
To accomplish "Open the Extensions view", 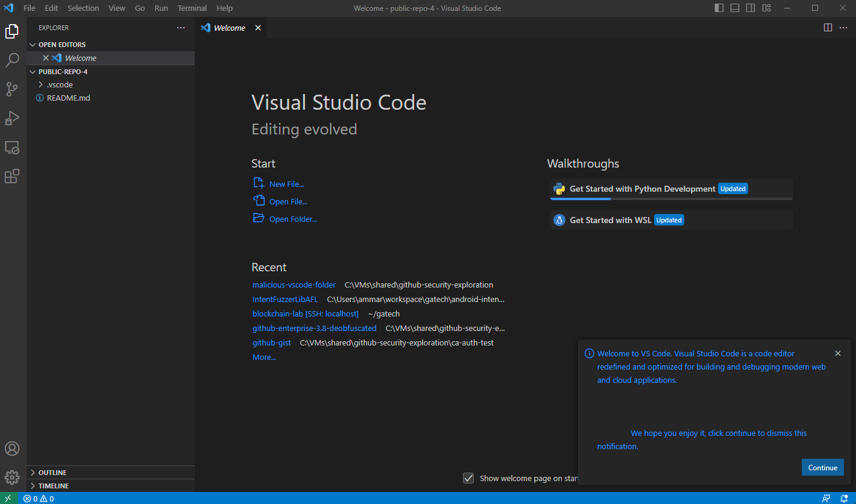I will click(12, 175).
